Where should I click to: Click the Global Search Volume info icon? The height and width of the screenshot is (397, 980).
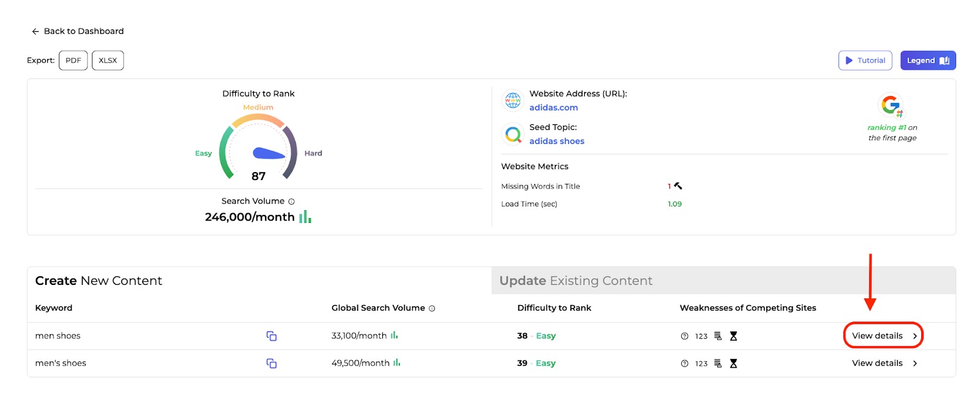pos(432,309)
